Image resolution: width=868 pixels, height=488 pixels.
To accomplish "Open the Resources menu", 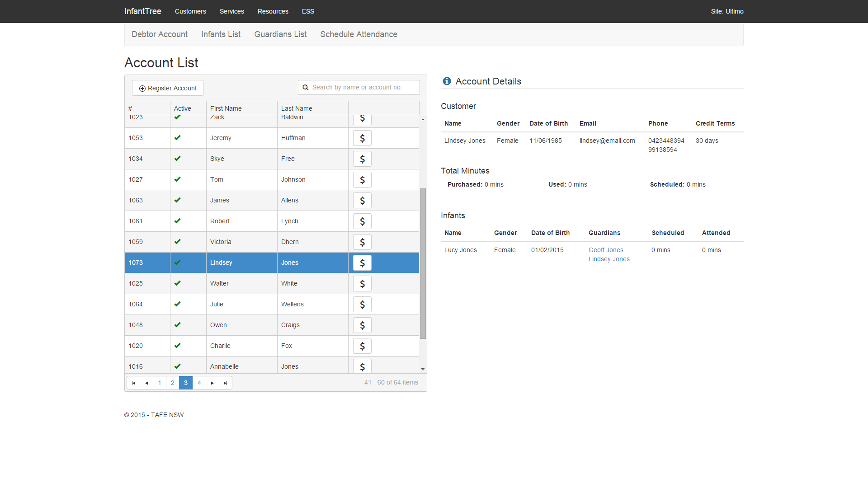I will coord(273,11).
